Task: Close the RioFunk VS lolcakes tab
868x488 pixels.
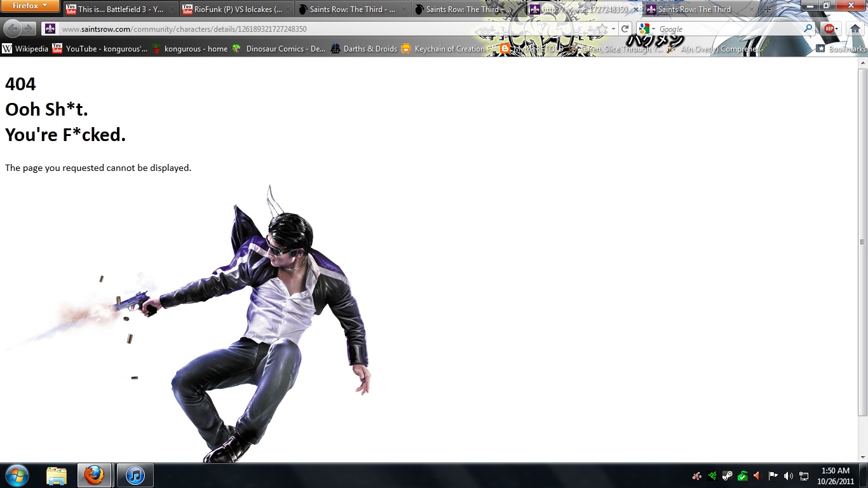Action: click(287, 10)
